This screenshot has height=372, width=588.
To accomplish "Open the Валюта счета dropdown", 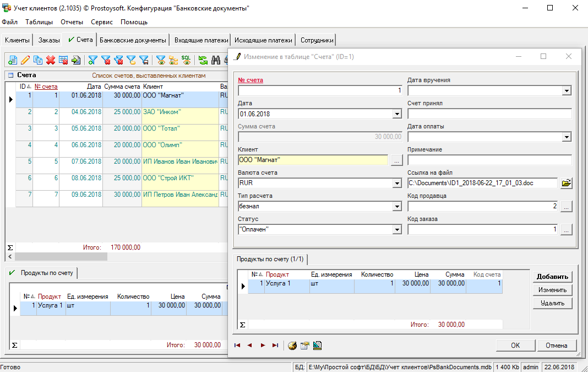I will (x=396, y=184).
